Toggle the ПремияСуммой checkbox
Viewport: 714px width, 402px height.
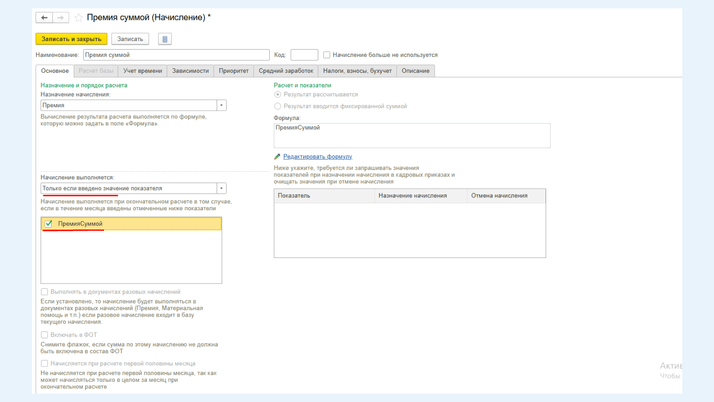pyautogui.click(x=49, y=224)
